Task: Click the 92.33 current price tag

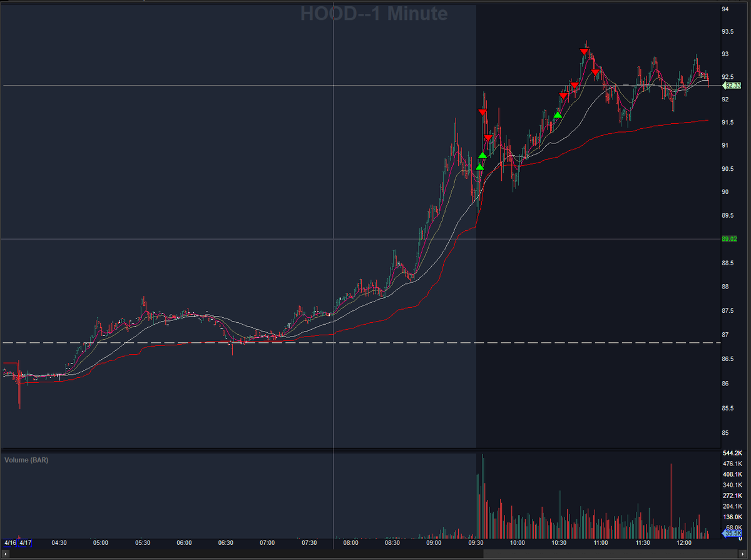Action: point(732,85)
